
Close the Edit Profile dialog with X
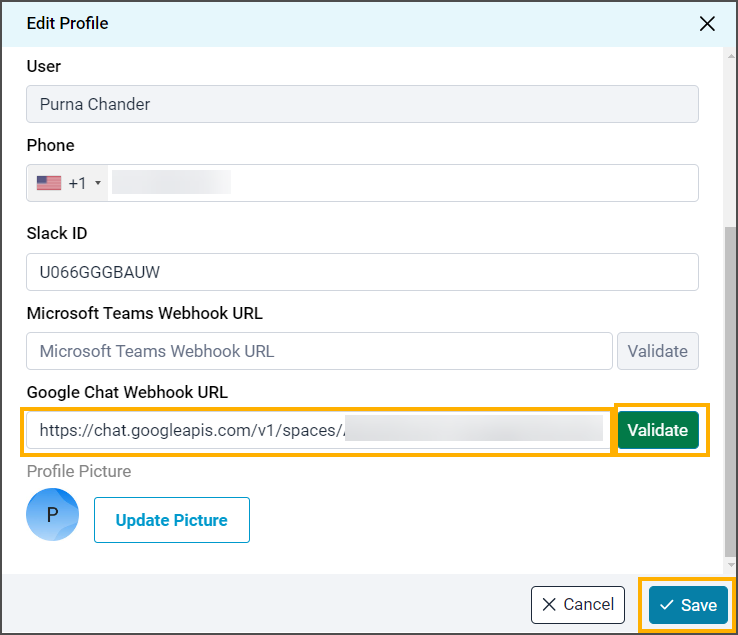click(707, 23)
